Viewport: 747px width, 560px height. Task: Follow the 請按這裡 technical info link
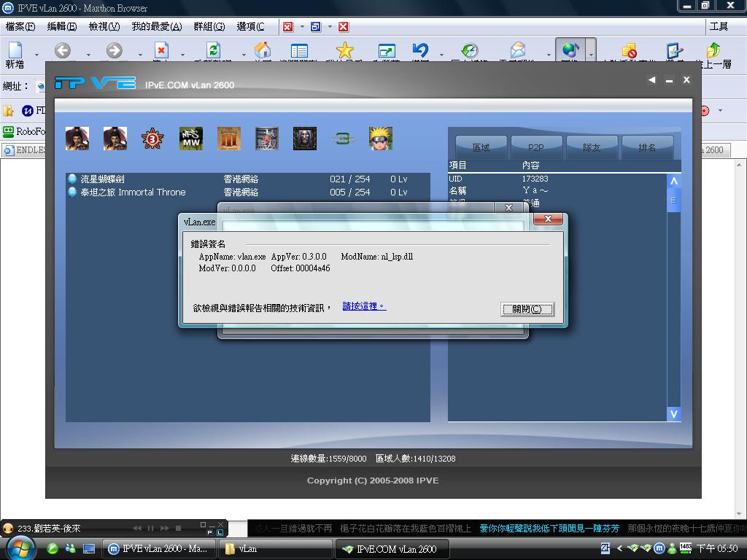[x=364, y=306]
